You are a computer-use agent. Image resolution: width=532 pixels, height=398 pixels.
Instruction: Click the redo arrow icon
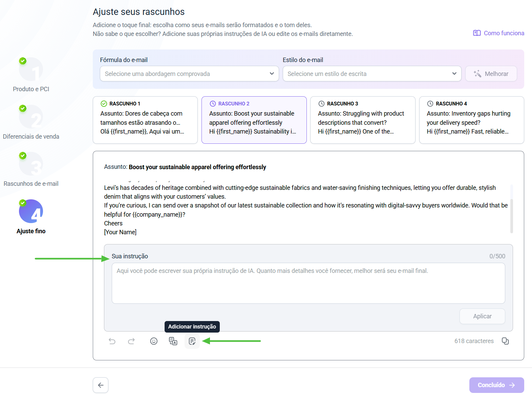pos(131,341)
